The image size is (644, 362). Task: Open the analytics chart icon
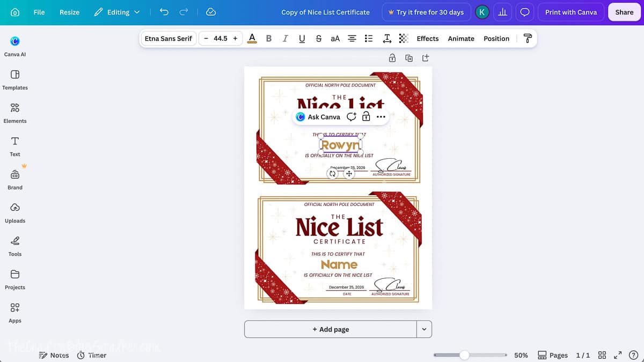[x=503, y=12]
